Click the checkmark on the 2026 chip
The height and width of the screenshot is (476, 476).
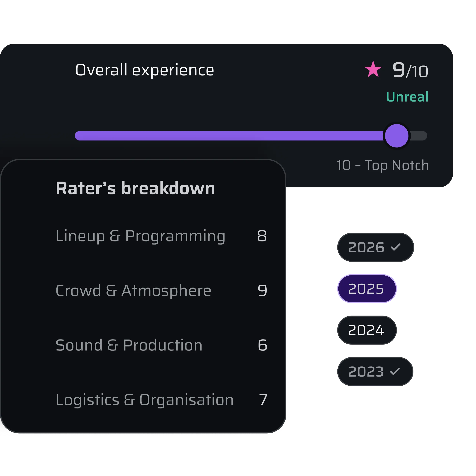[396, 247]
